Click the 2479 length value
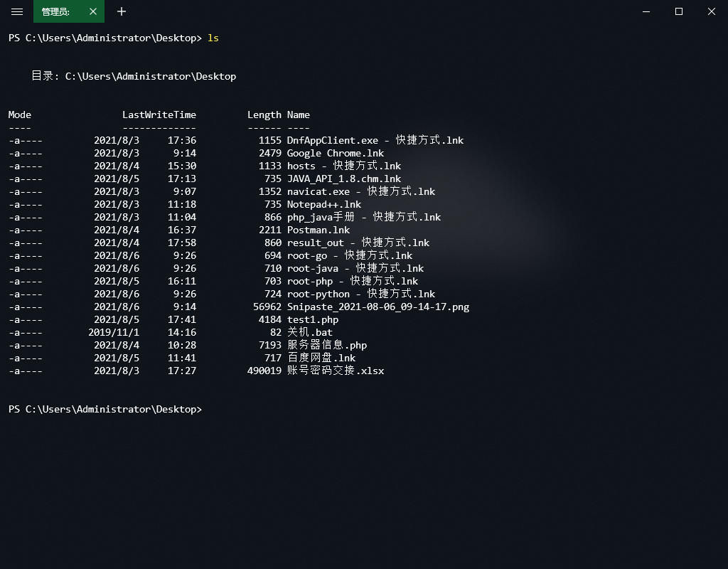Screen dimensions: 728x569 coord(270,154)
